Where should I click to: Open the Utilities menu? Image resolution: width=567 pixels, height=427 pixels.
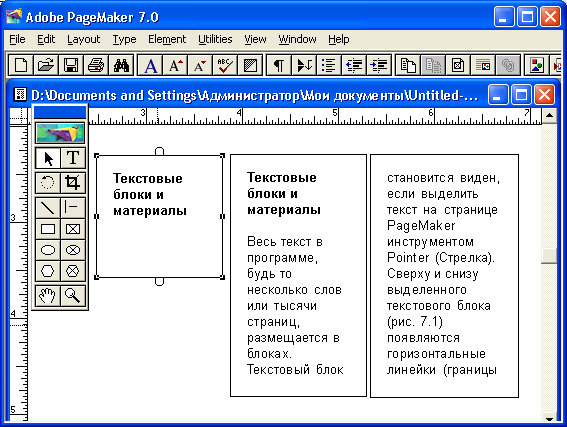click(x=215, y=39)
